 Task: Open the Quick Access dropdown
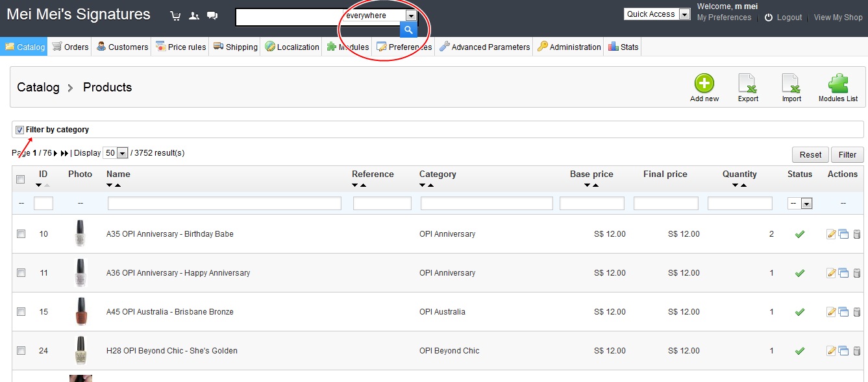coord(657,14)
